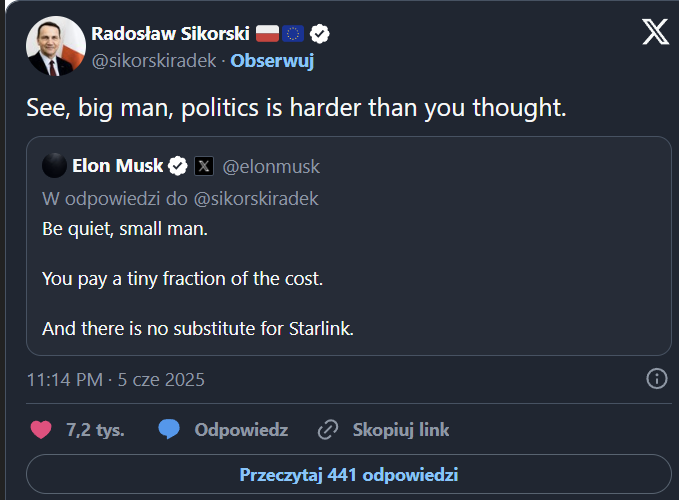
Task: Click the heart like icon
Action: [41, 430]
